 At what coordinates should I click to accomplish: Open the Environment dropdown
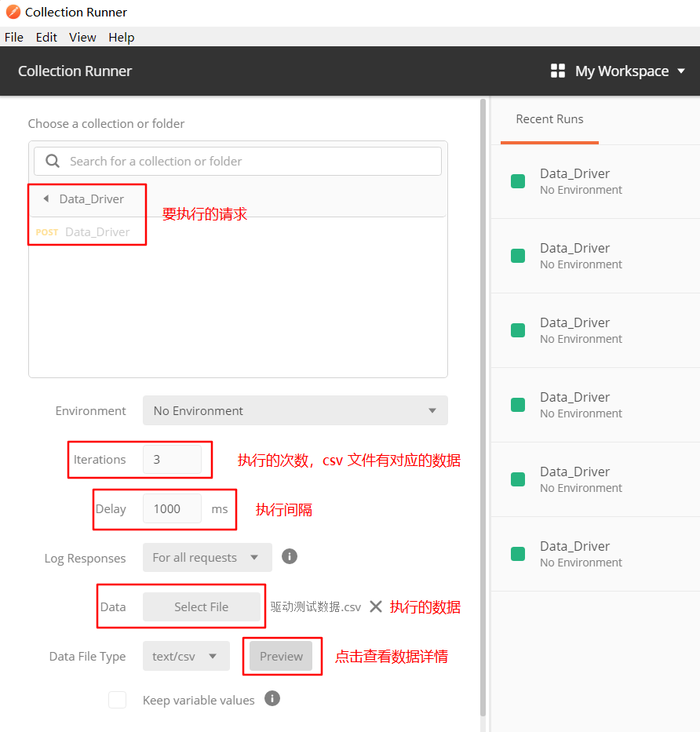pyautogui.click(x=295, y=410)
